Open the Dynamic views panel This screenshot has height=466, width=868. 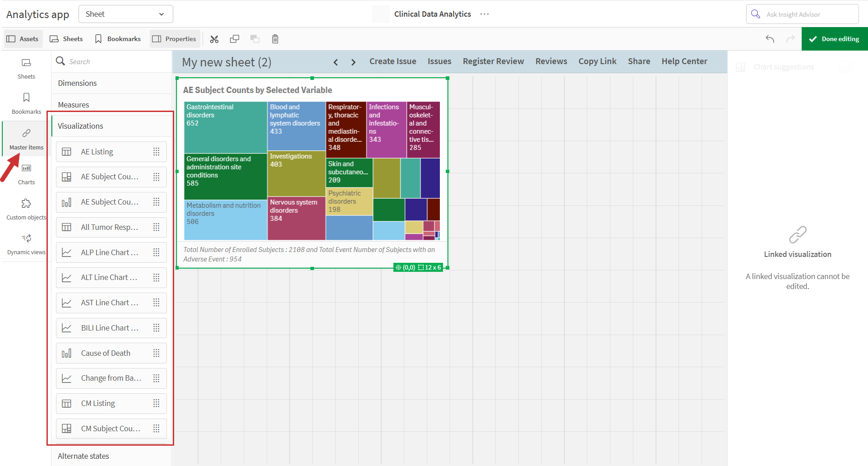coord(26,244)
